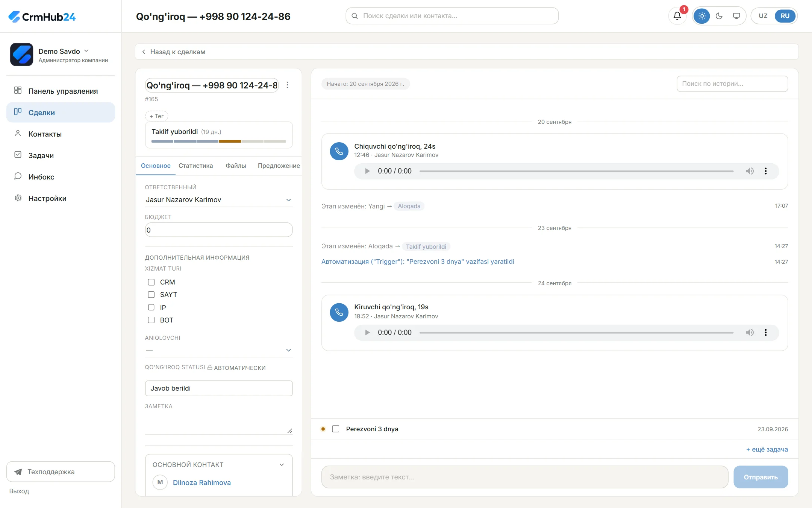812x508 pixels.
Task: Open the responsible person dropdown
Action: (219, 200)
